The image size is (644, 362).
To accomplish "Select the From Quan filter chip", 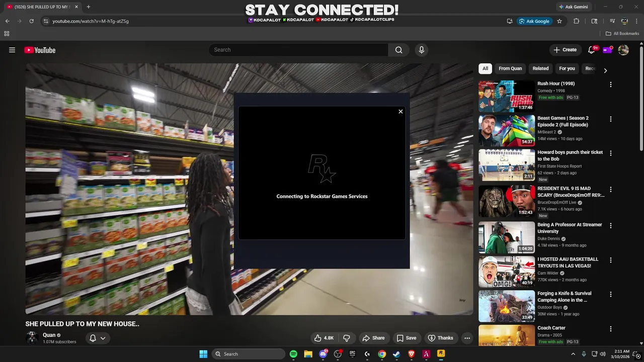I will point(510,68).
